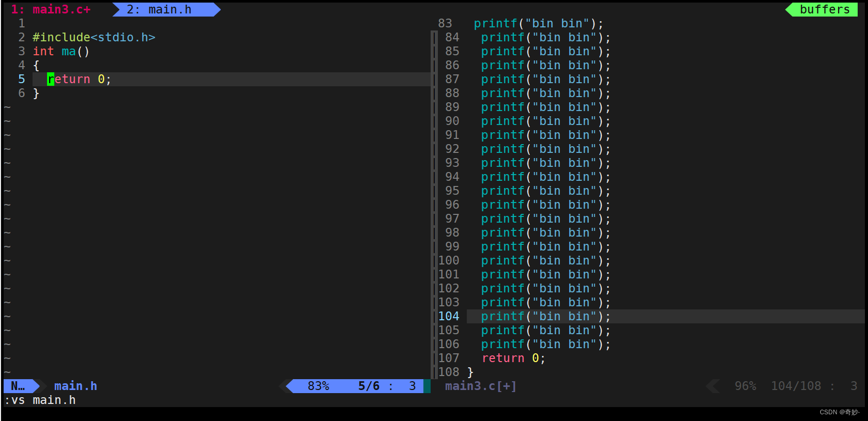Screen dimensions: 868x421
Task: Click line number 100 in right pane
Action: coord(448,260)
